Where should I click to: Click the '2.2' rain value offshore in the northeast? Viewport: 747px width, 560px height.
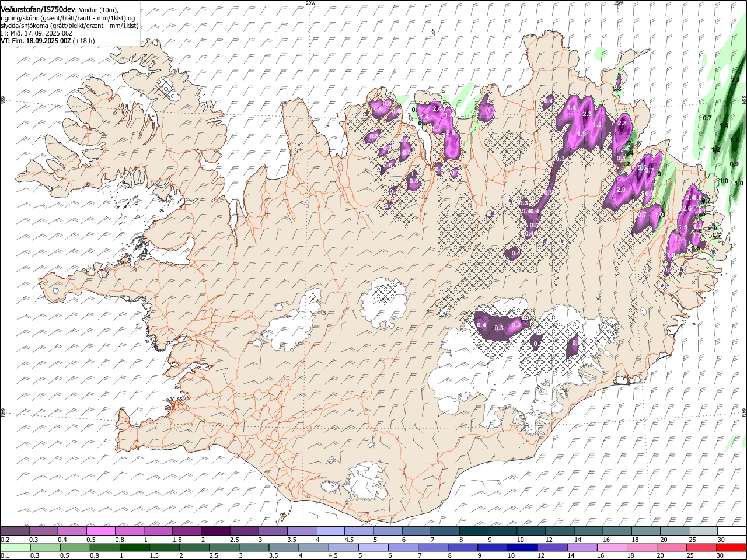pos(735,79)
